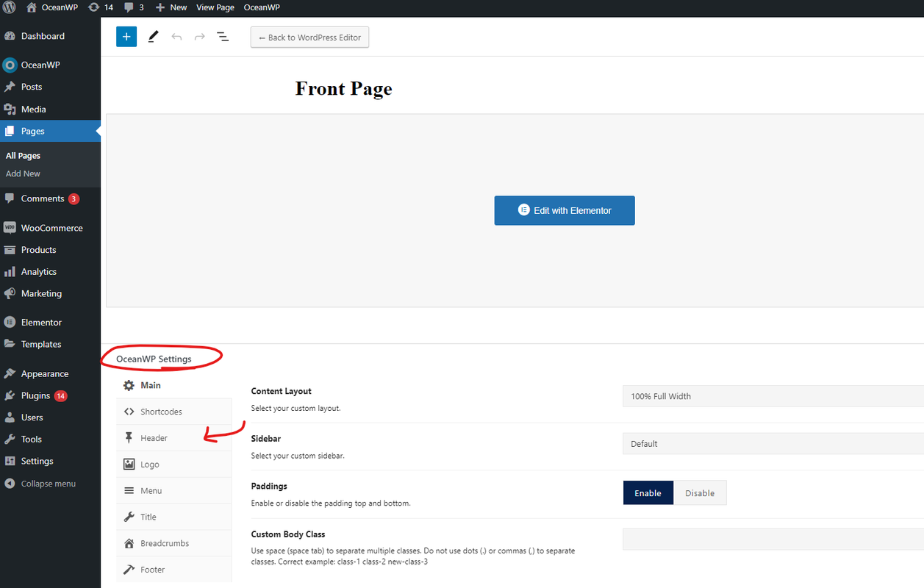The height and width of the screenshot is (588, 924).
Task: Open the New content menu
Action: click(171, 7)
